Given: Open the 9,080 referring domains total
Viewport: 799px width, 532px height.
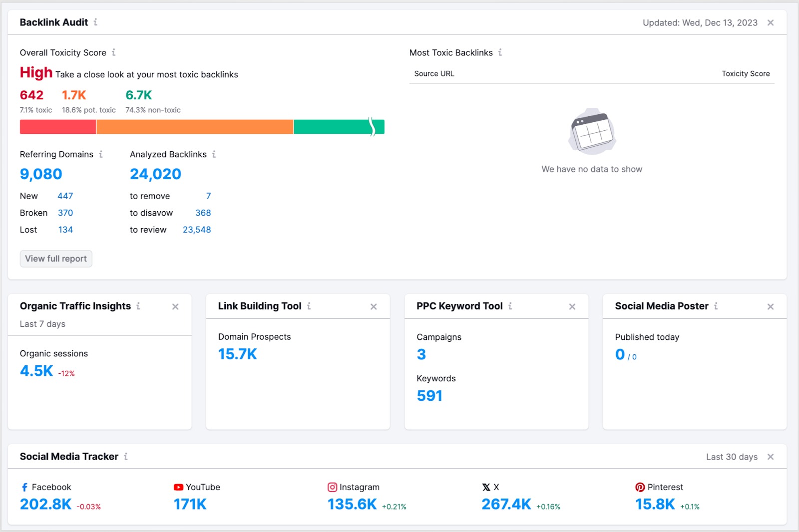Looking at the screenshot, I should [41, 174].
